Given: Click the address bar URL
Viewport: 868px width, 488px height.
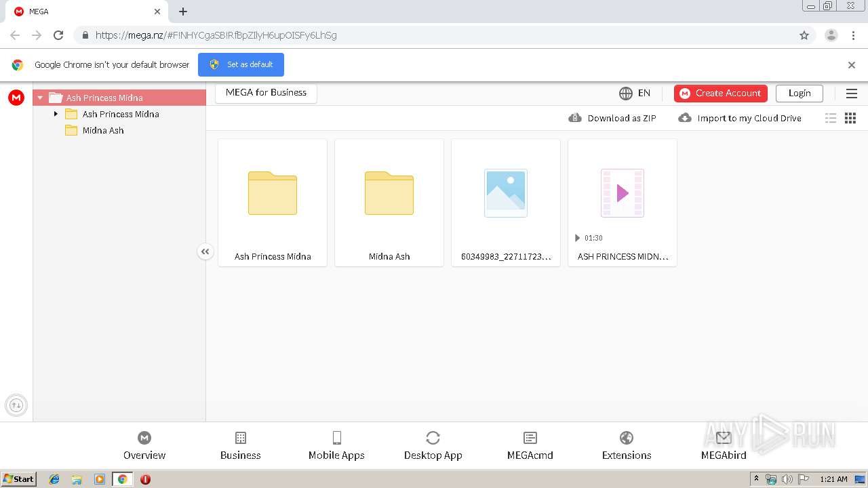Looking at the screenshot, I should coord(216,35).
